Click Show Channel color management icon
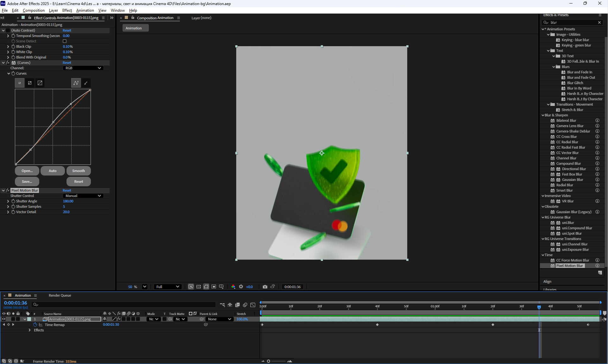The height and width of the screenshot is (364, 608). 233,287
